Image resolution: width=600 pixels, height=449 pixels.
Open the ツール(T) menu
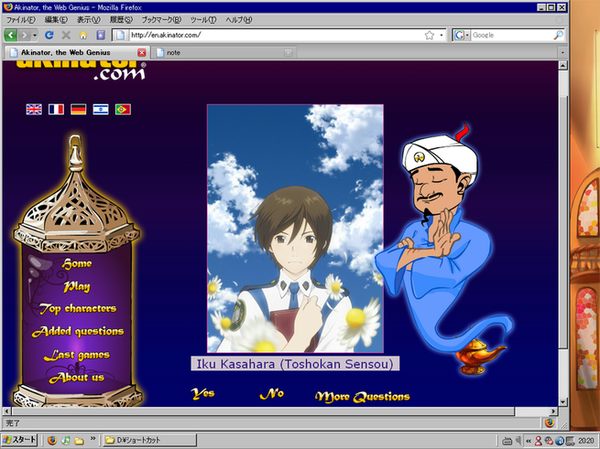203,20
